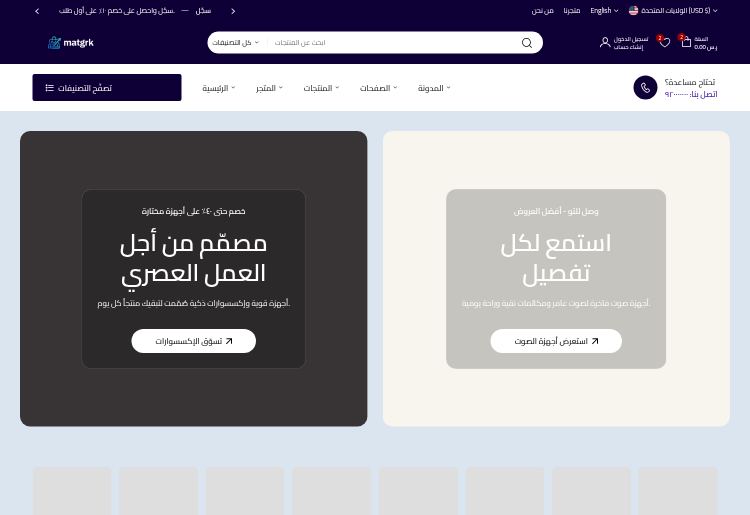750x515 pixels.
Task: Click the search magnifier icon
Action: [527, 43]
